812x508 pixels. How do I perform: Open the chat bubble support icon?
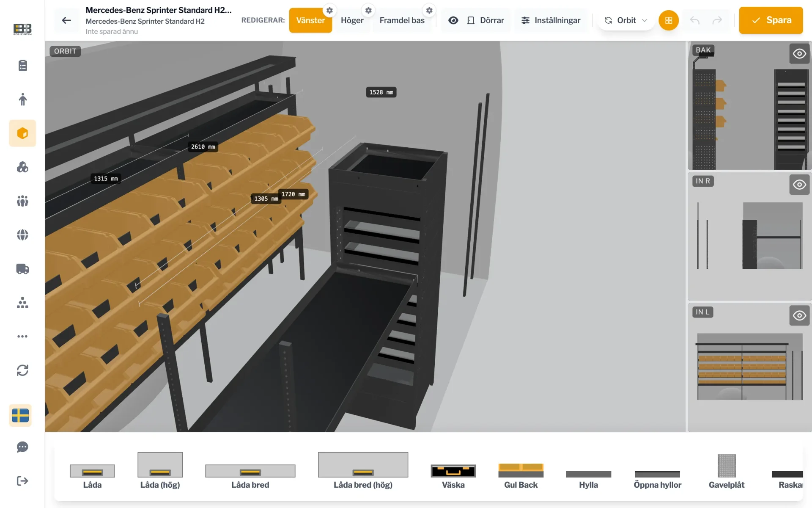[x=22, y=447]
